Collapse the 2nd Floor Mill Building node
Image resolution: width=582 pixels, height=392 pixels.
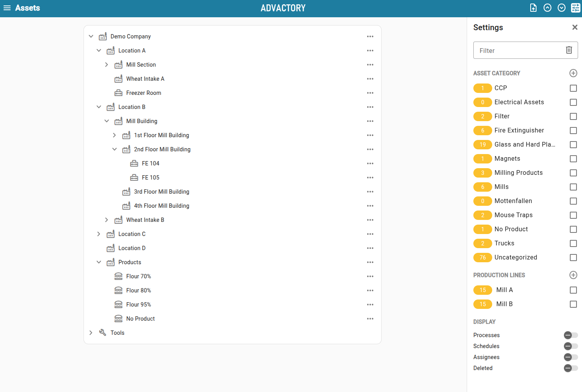115,149
